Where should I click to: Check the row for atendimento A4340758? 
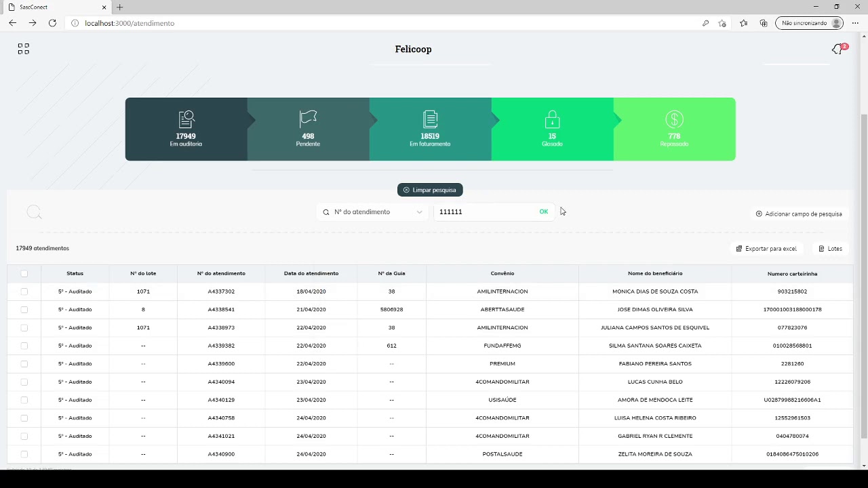pos(24,418)
